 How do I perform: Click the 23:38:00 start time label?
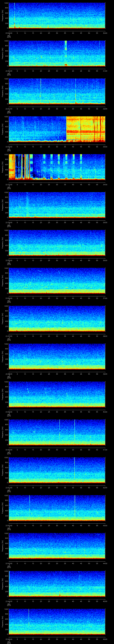(9, 374)
